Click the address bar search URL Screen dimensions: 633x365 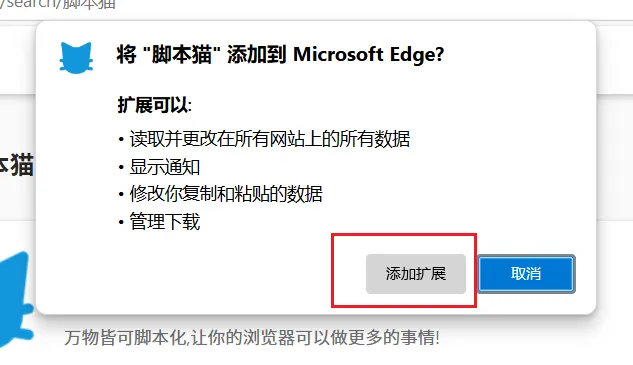coord(58,4)
